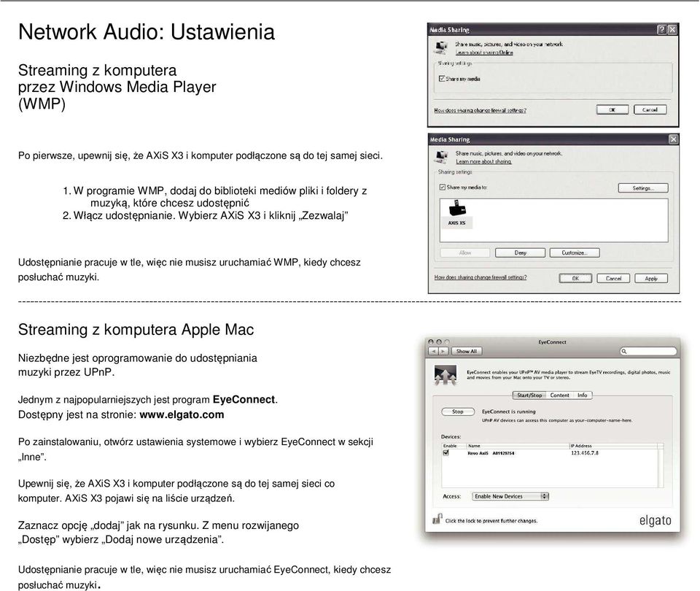Open firewall settings link in the help-button dialog
Viewport: 700px width, 591px height.
480,110
